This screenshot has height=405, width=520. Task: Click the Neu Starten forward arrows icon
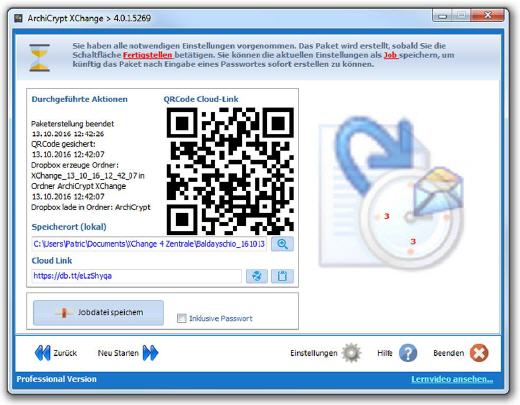(x=150, y=353)
